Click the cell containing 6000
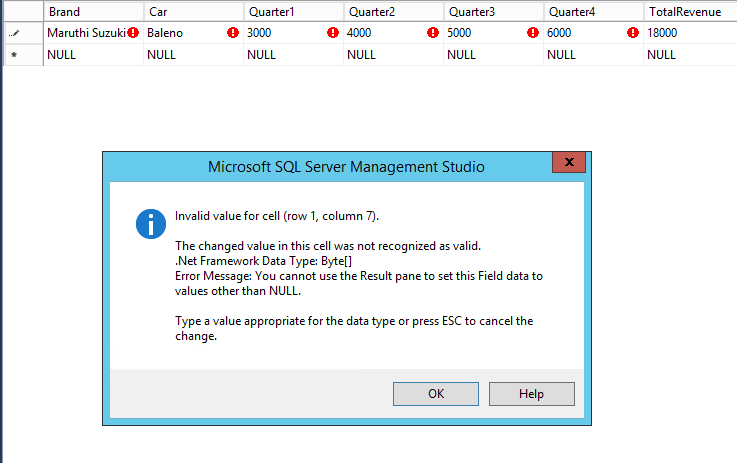 594,33
